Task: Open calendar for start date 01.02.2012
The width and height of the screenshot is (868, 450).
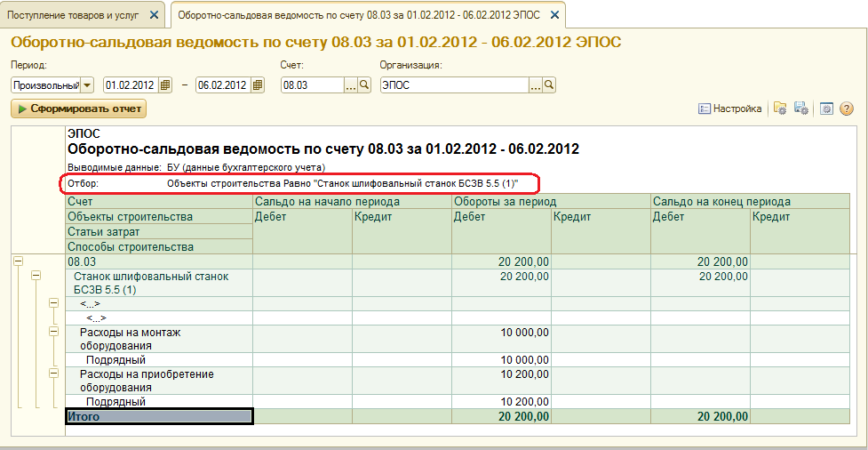Action: (164, 85)
